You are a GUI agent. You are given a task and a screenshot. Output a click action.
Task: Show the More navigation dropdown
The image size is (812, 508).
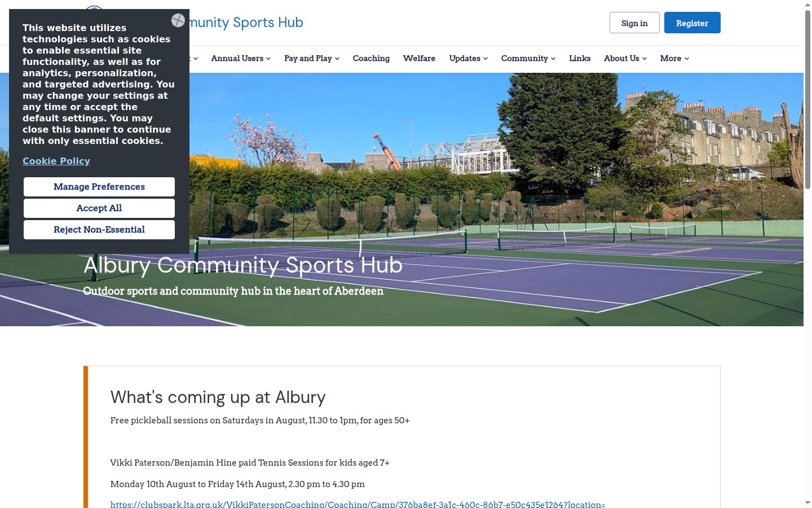(x=674, y=59)
